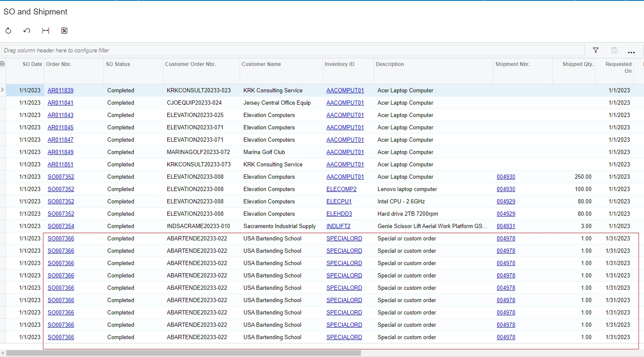The height and width of the screenshot is (357, 644).
Task: Fit column widths using the resize icon
Action: click(46, 30)
